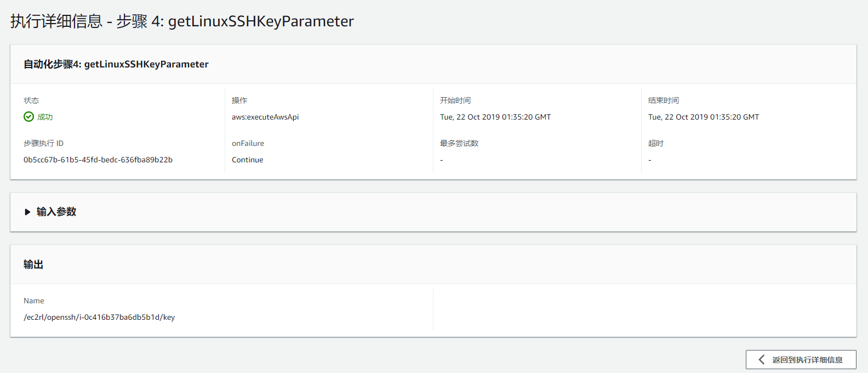Image resolution: width=868 pixels, height=373 pixels.
Task: Click the Continue value under onFailure
Action: point(248,160)
